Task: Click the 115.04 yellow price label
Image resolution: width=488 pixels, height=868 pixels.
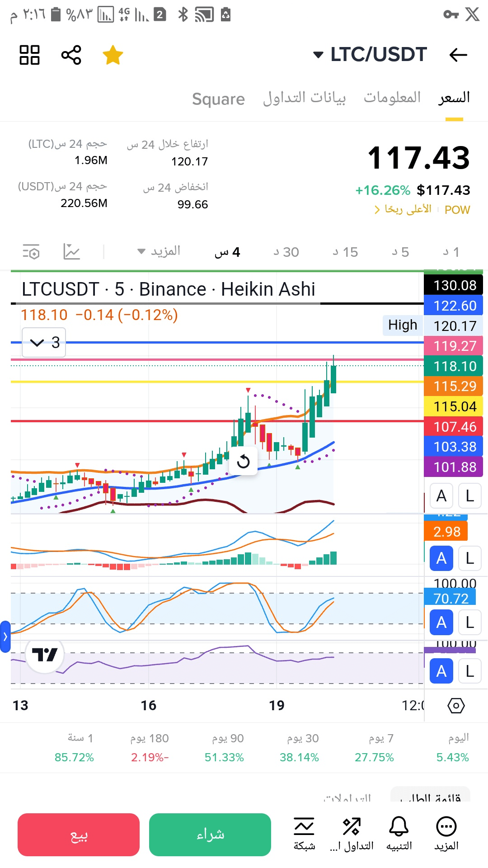Action: coord(454,406)
